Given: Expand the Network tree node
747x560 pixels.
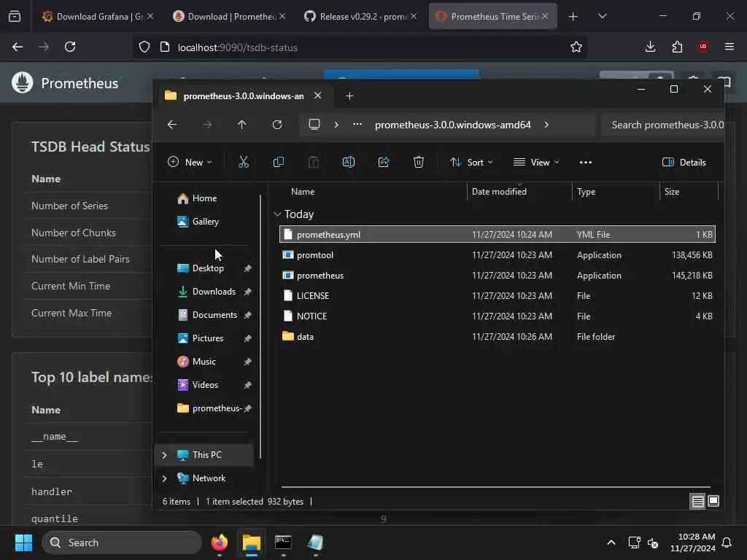Looking at the screenshot, I should click(164, 478).
